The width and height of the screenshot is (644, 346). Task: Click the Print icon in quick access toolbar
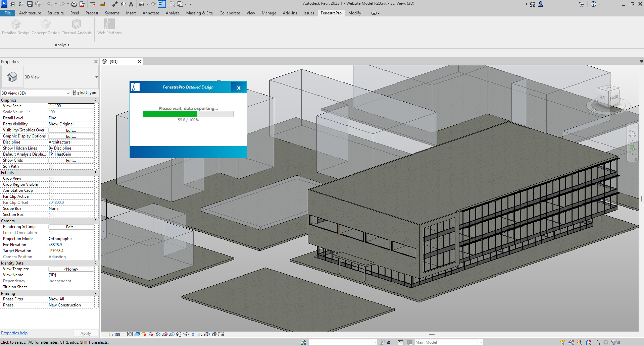74,4
